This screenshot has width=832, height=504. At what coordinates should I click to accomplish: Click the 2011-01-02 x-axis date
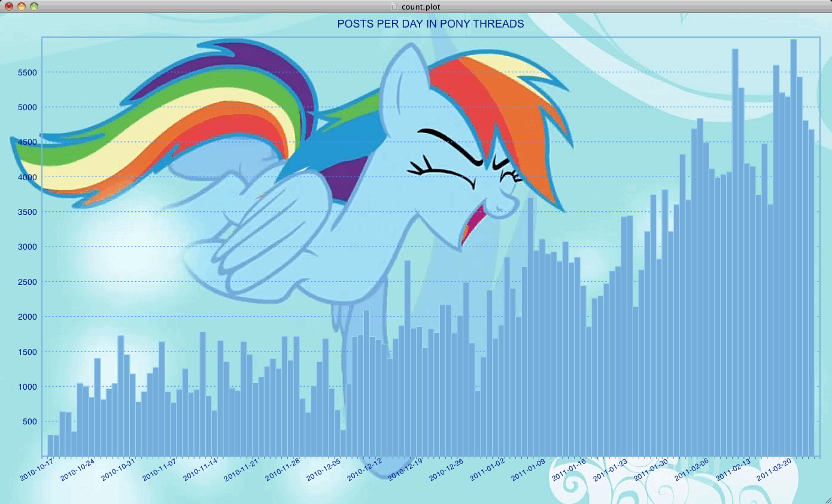487,469
